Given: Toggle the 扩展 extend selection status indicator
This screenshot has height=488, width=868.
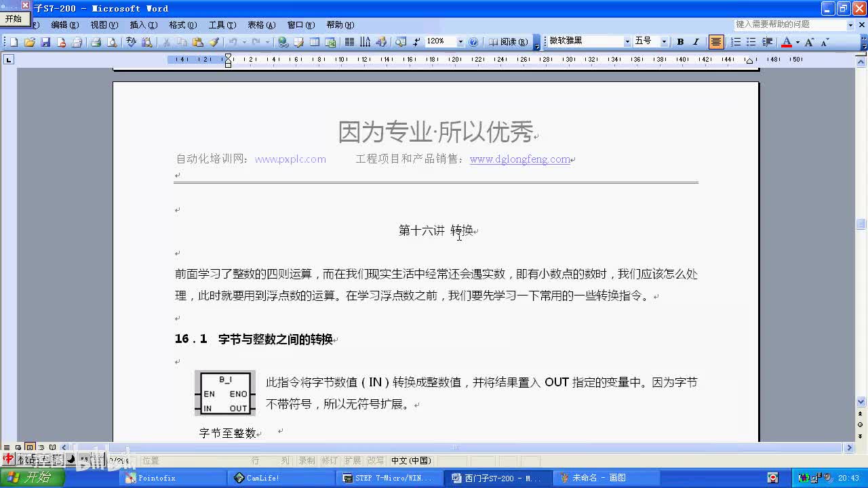Looking at the screenshot, I should 353,461.
